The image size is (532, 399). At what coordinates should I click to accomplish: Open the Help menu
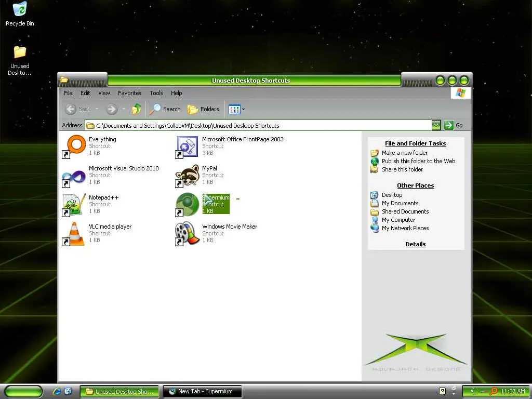click(177, 93)
